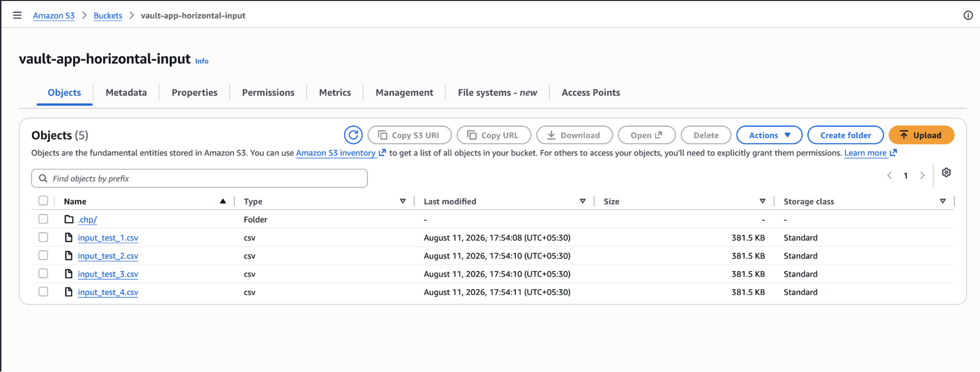Open table preferences gear icon
The height and width of the screenshot is (372, 980).
coord(946,173)
